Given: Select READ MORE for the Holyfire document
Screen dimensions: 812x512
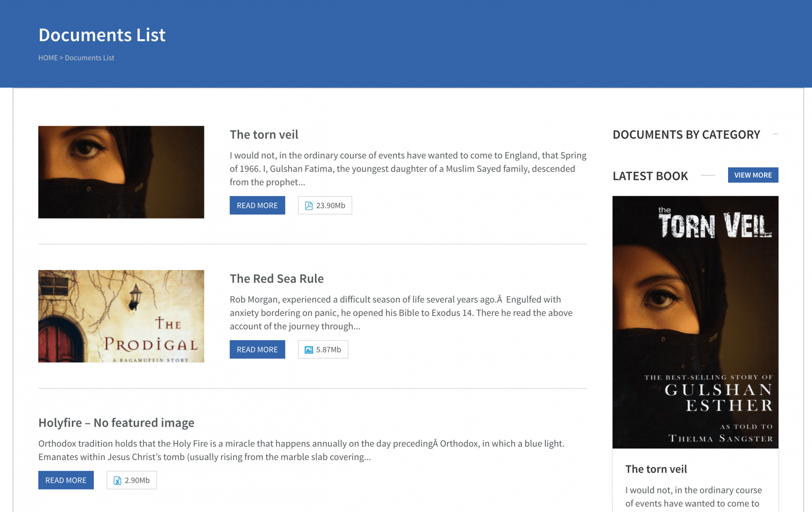Looking at the screenshot, I should [x=66, y=480].
